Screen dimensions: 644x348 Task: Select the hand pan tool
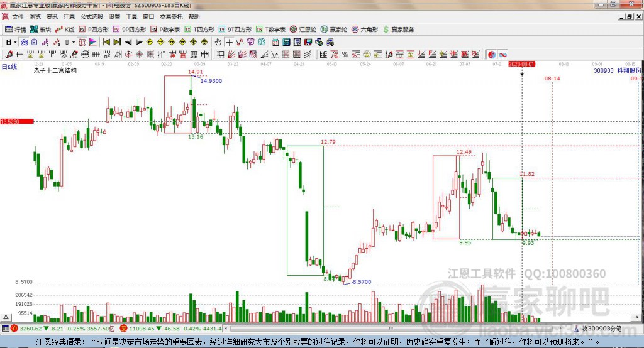pos(218,42)
